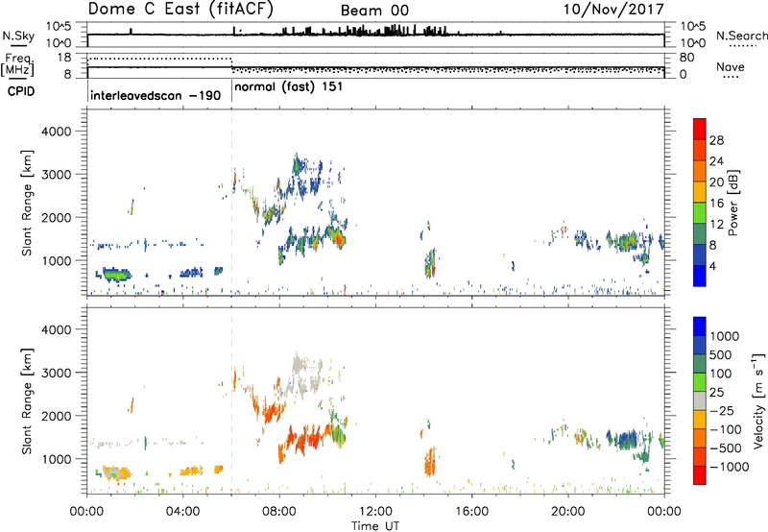Click the dotted frequency line above interleavedscan

159,59
